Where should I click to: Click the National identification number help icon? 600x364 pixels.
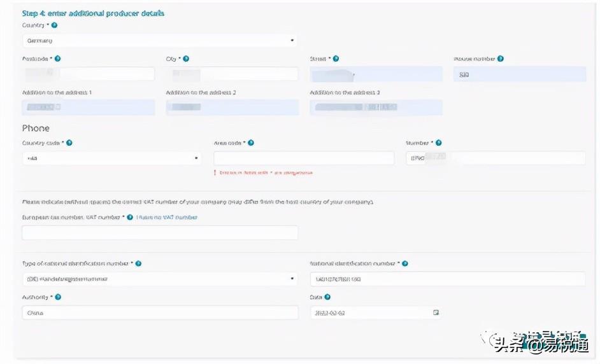pyautogui.click(x=404, y=263)
